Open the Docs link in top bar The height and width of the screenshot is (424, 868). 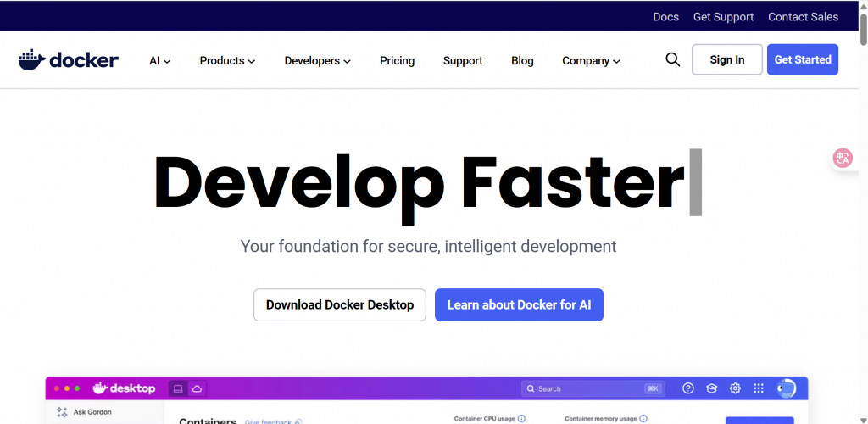click(x=666, y=17)
